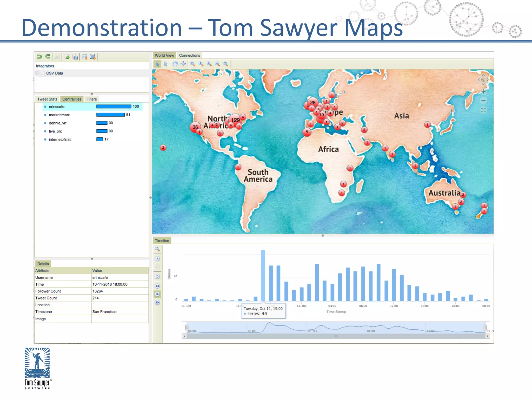Click the timeline fast-forward button
The width and height of the screenshot is (532, 399).
[x=157, y=302]
